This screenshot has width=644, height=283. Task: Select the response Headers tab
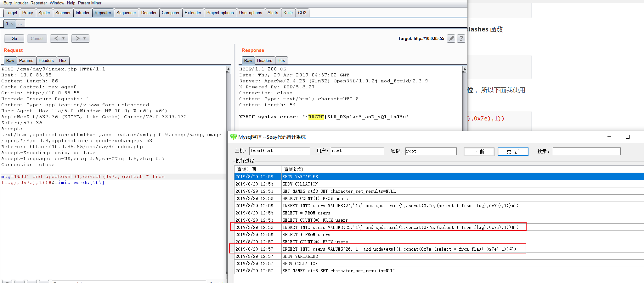click(265, 60)
